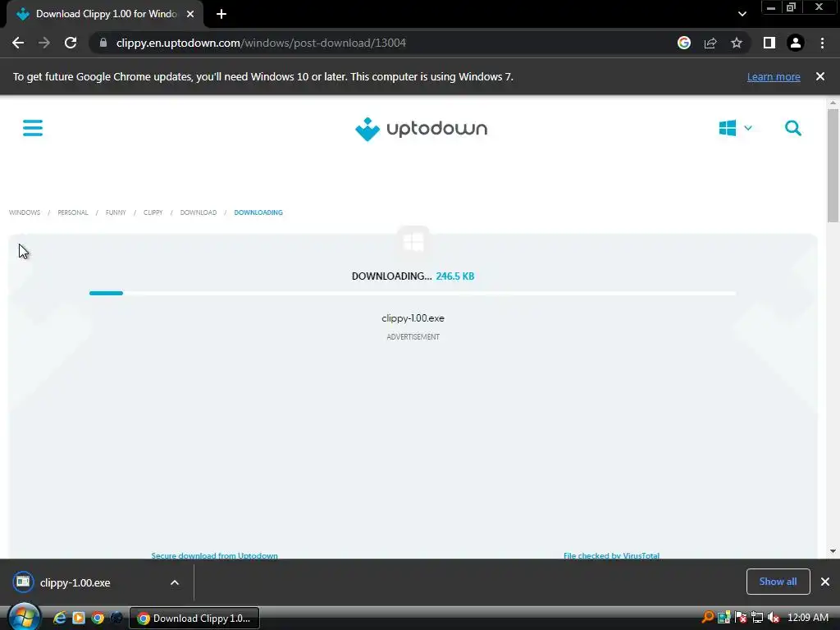Open the DOWNLOAD breadcrumb

(x=199, y=212)
